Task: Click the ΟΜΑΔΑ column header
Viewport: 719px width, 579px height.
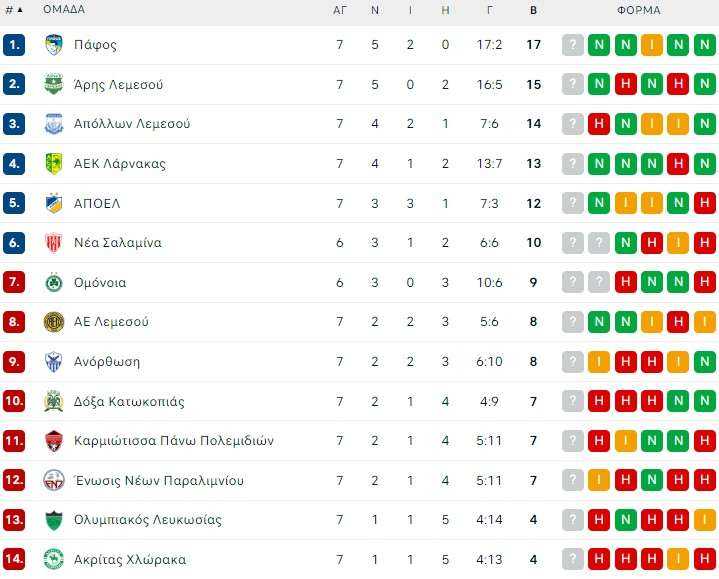Action: point(64,9)
